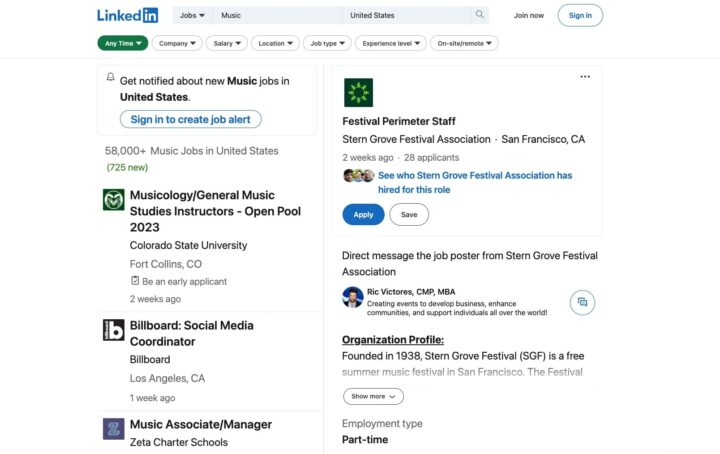Click Ric Victores profile photo

[352, 298]
